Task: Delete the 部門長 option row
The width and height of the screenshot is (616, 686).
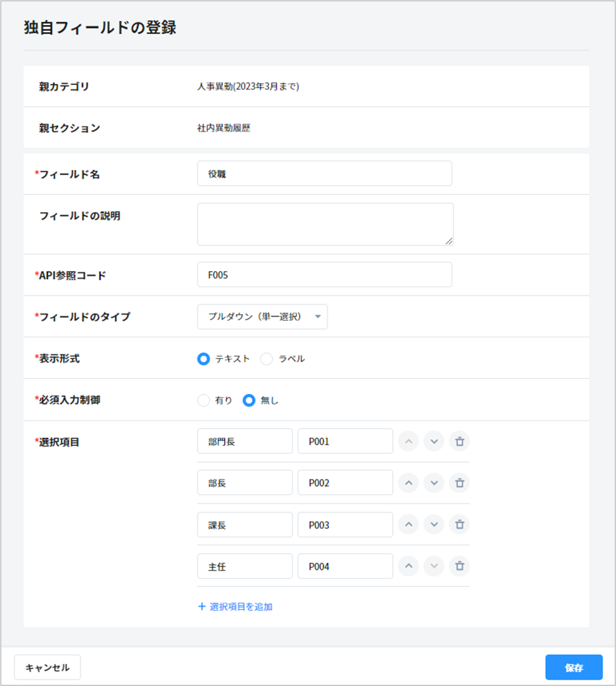Action: click(459, 441)
